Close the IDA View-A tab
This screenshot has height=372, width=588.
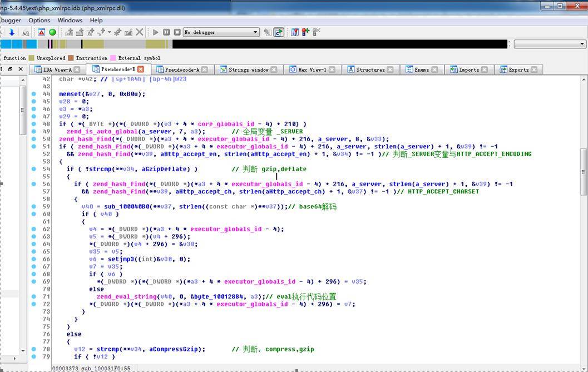point(77,70)
